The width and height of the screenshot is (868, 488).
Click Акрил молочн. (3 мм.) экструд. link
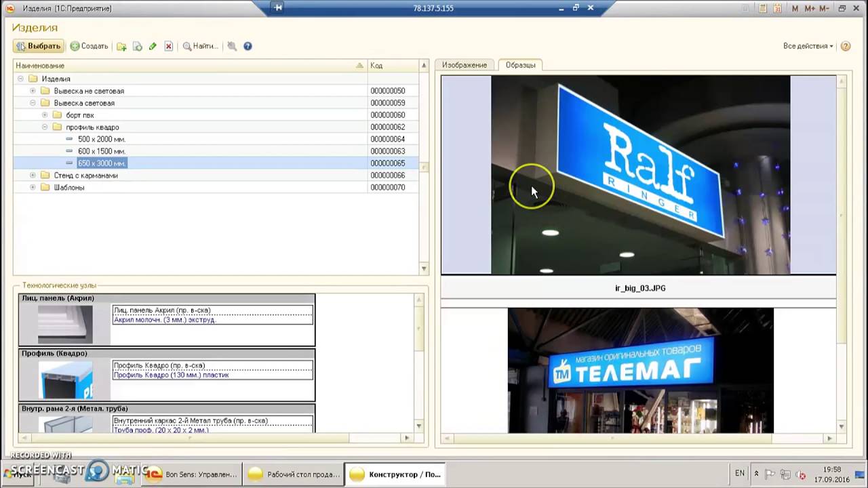(x=165, y=320)
